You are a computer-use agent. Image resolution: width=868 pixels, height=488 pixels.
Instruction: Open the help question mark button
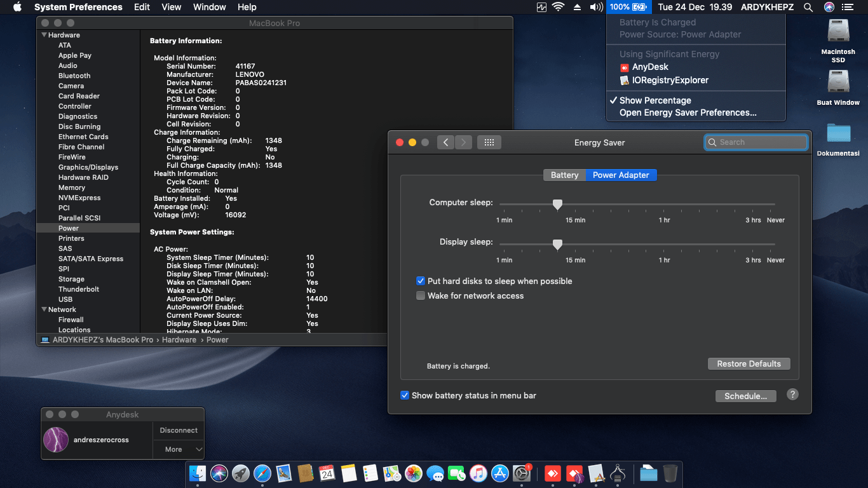point(792,395)
